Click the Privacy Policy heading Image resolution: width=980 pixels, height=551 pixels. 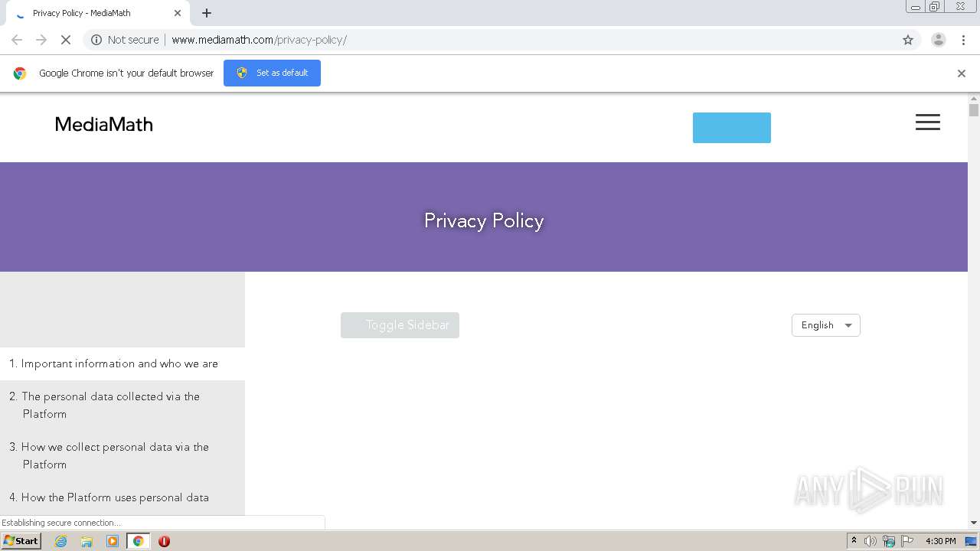pos(484,220)
